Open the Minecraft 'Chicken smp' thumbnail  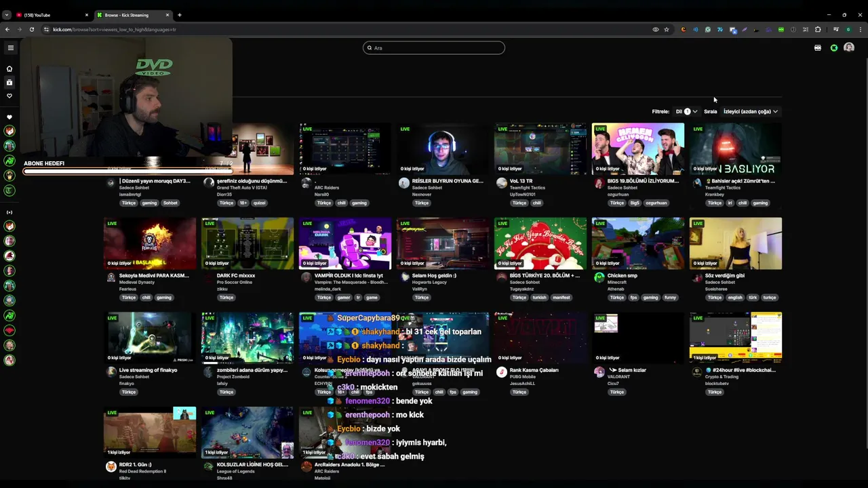(638, 243)
